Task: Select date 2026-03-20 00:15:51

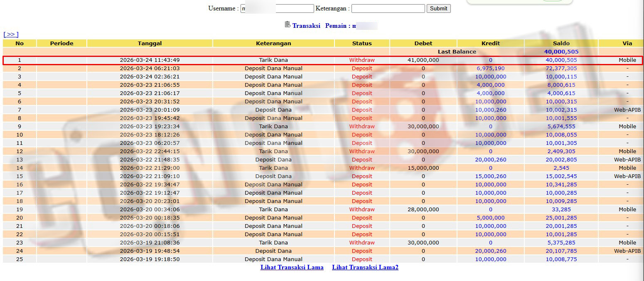Action: [150, 235]
